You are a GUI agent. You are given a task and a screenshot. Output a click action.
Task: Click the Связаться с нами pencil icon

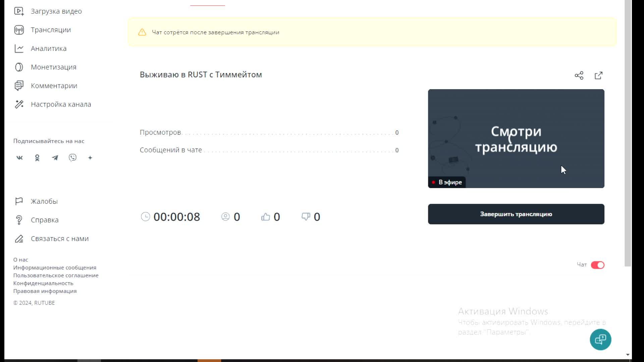click(19, 239)
